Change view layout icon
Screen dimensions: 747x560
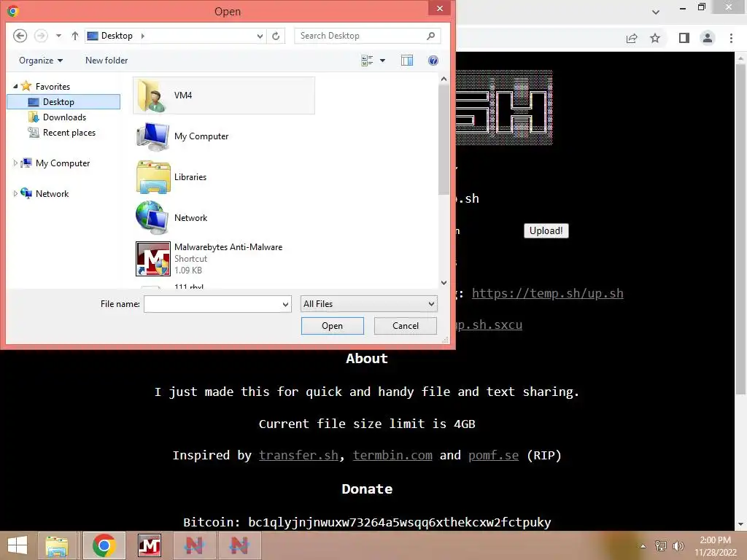pyautogui.click(x=367, y=61)
